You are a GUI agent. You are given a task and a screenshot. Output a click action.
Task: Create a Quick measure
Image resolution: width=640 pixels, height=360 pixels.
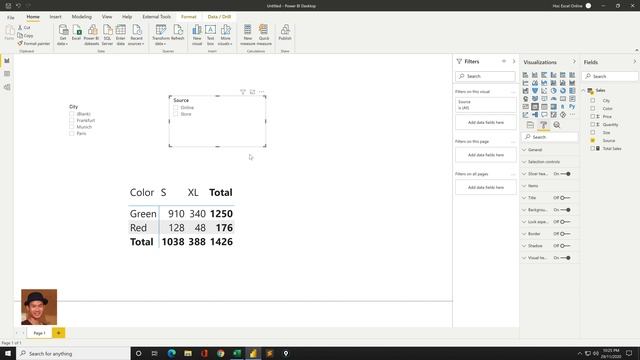click(264, 35)
